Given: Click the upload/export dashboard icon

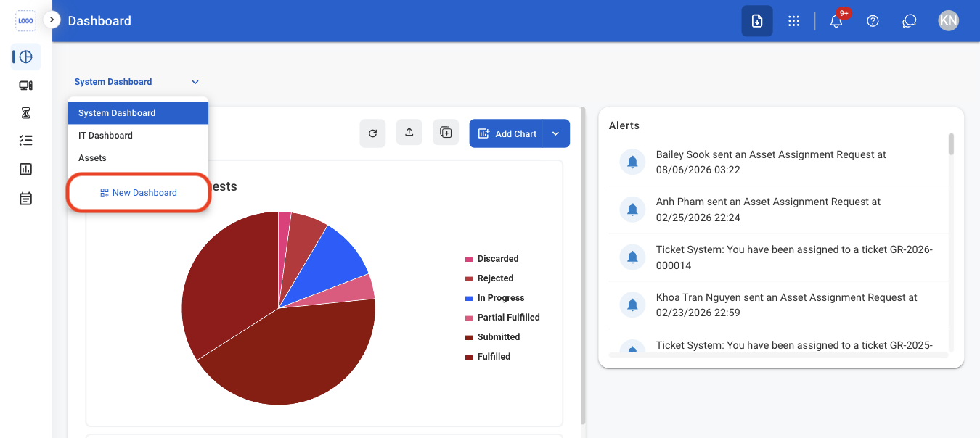Looking at the screenshot, I should tap(409, 133).
